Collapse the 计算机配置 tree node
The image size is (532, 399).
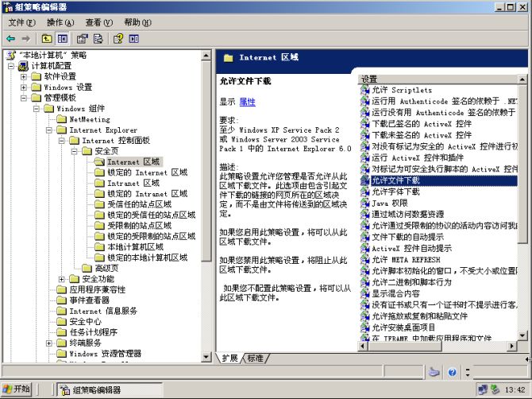click(11, 66)
